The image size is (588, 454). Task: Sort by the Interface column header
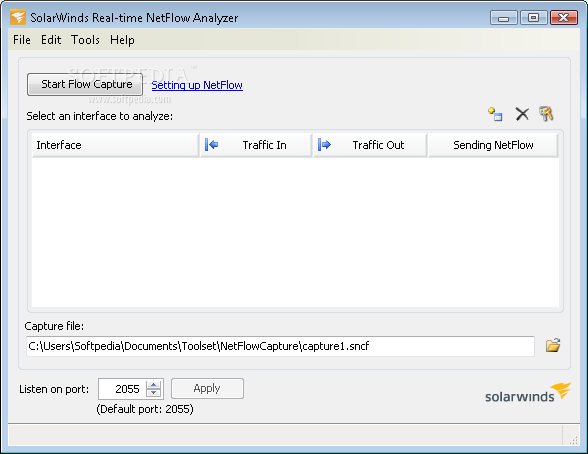[116, 145]
